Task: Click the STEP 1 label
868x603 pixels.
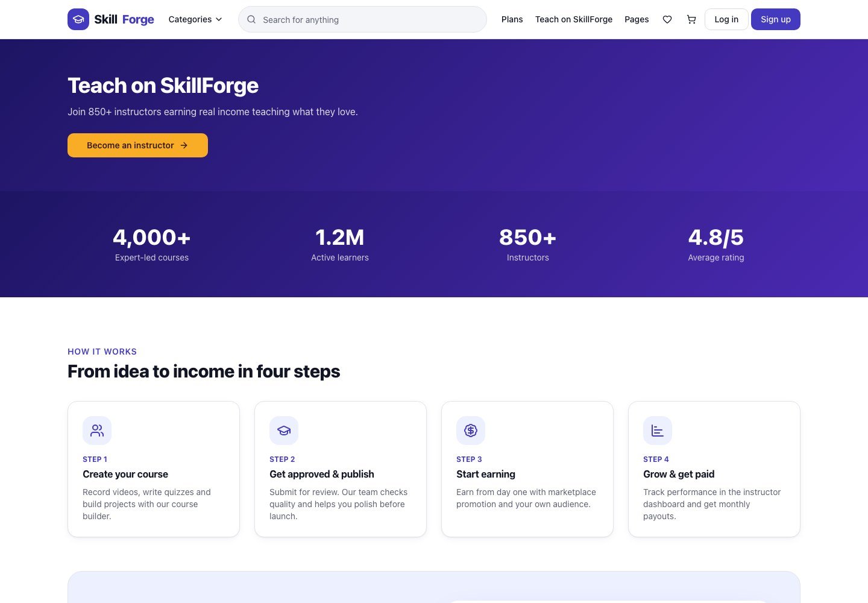Action: click(x=95, y=459)
